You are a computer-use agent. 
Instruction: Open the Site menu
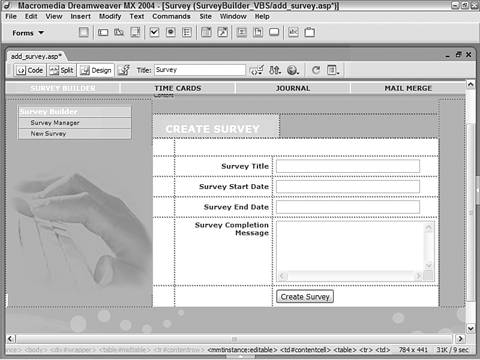(205, 16)
